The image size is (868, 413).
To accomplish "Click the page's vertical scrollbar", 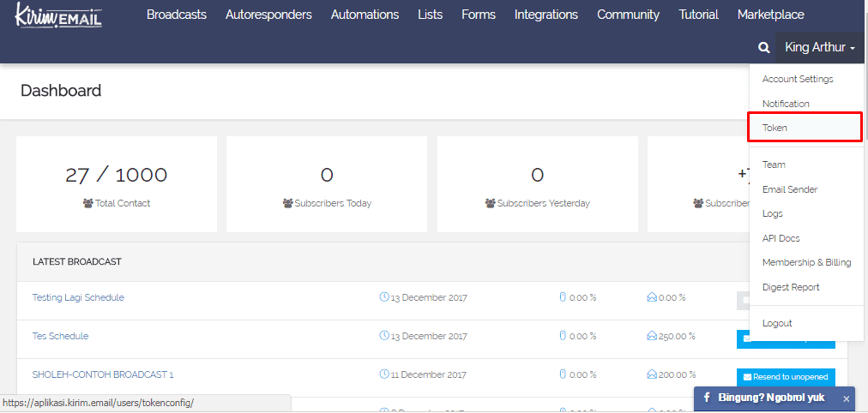I will point(864,86).
